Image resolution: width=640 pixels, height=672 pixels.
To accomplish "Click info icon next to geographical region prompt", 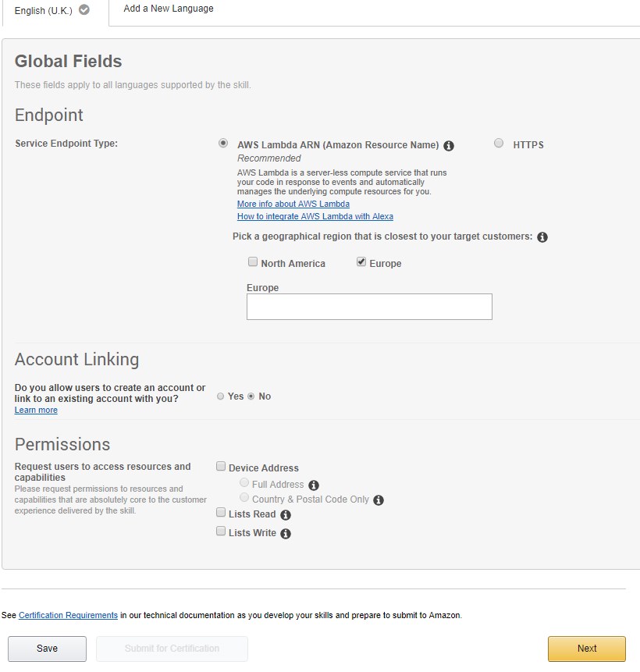I will pyautogui.click(x=542, y=237).
